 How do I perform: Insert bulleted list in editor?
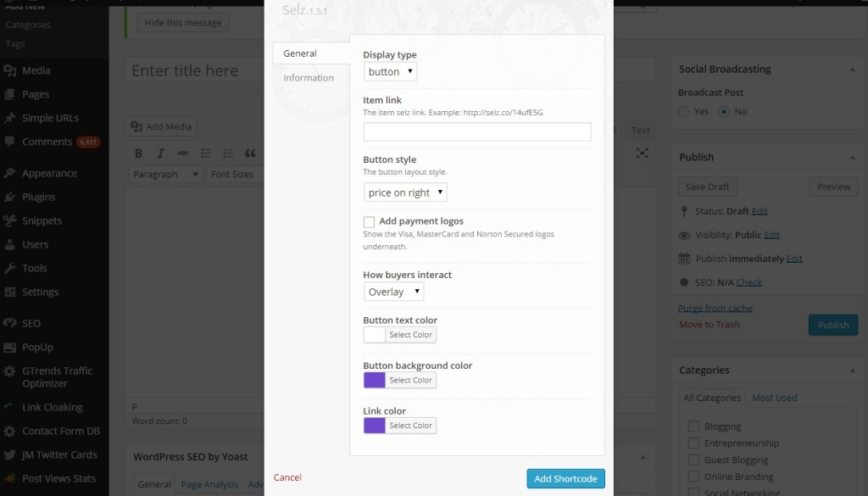(x=205, y=153)
